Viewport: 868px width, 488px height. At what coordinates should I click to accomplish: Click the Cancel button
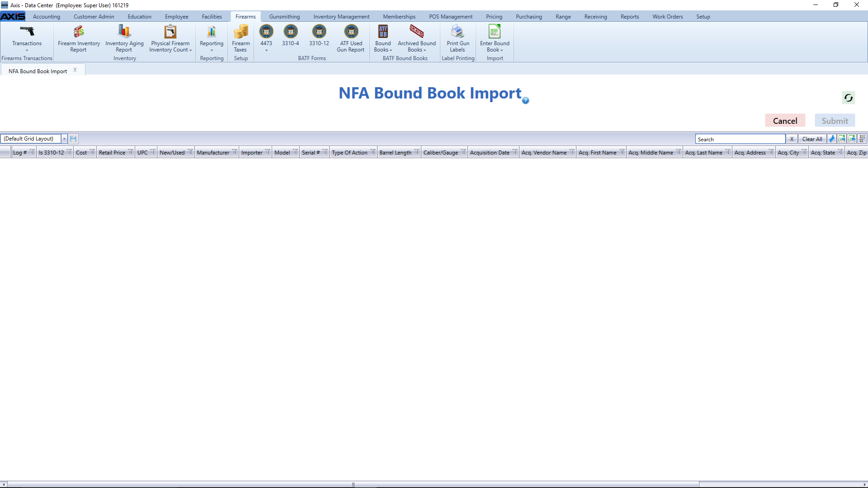coord(785,121)
